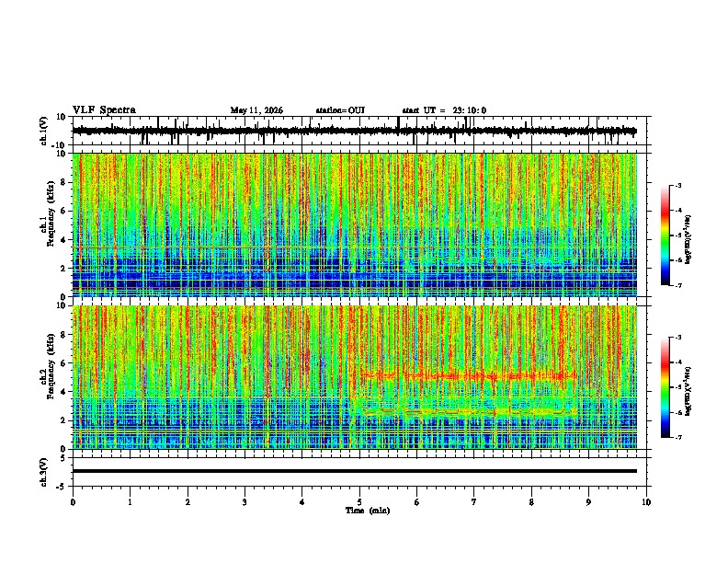Click the ch.2 lower color scale bar
Image resolution: width=728 pixels, height=563 pixels.
[x=665, y=387]
